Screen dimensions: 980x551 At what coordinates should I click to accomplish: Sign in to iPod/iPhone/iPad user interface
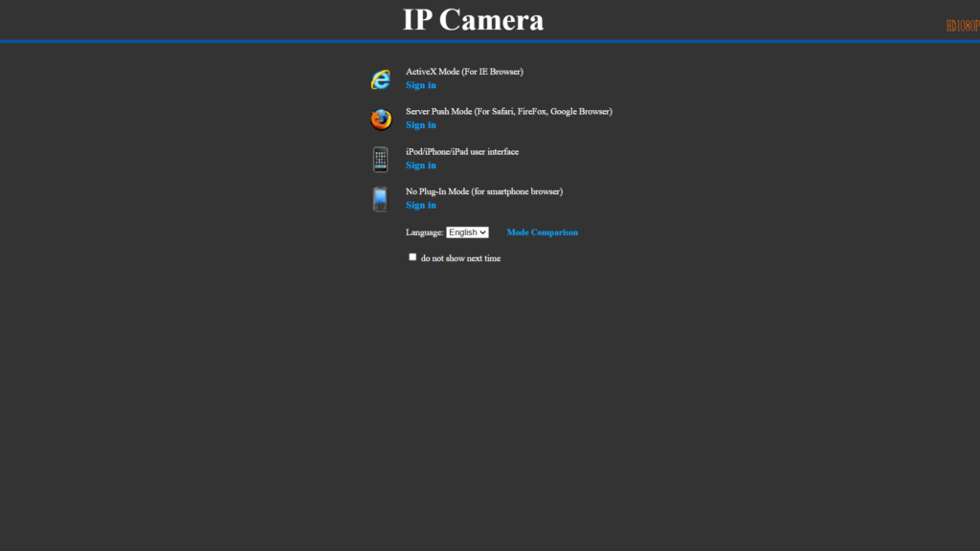pyautogui.click(x=421, y=165)
